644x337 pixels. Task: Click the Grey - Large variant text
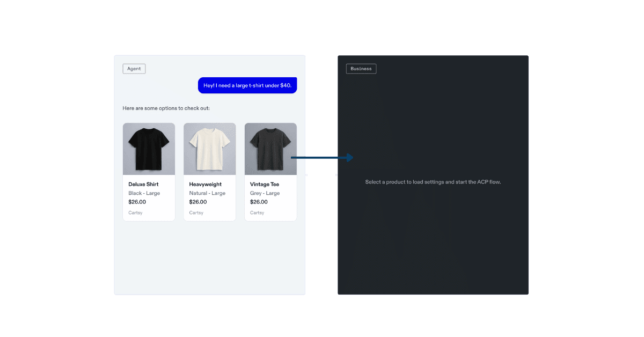[x=265, y=193]
